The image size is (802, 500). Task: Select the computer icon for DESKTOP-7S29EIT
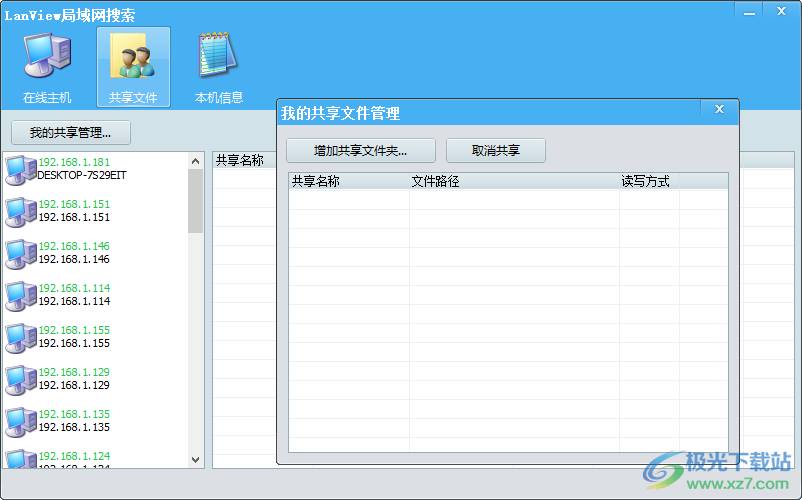20,170
